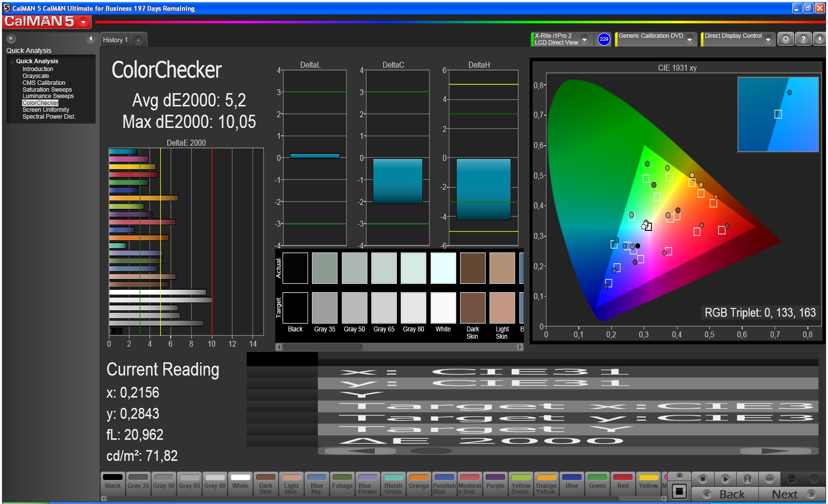Select the White target color swatch

443,308
